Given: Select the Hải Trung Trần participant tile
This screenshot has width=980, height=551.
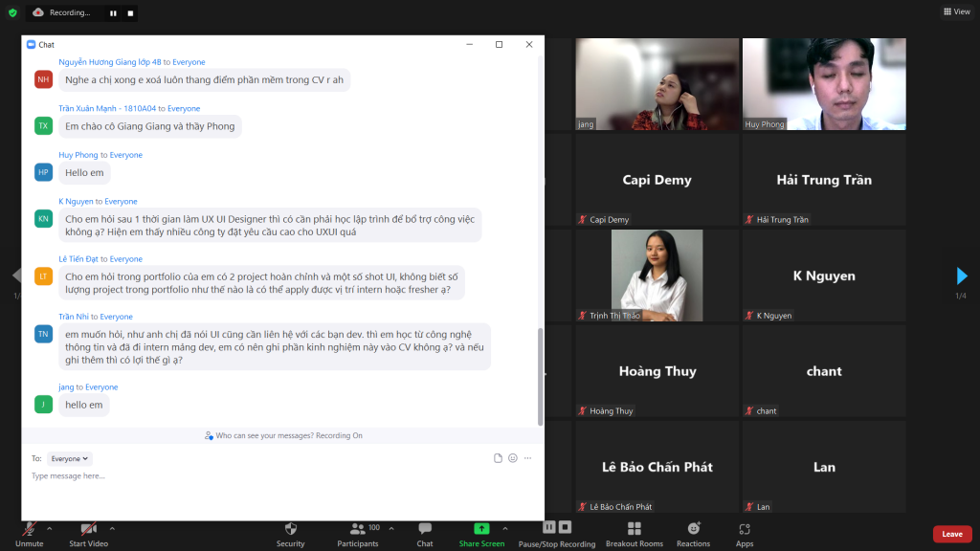Looking at the screenshot, I should (824, 180).
